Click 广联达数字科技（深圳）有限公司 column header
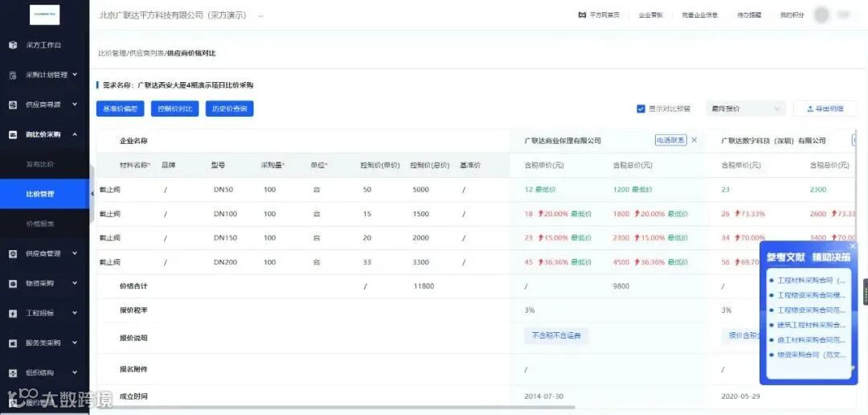Image resolution: width=868 pixels, height=415 pixels. (773, 141)
